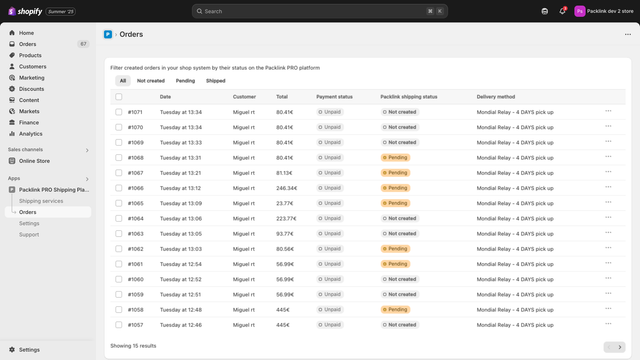Open the order #1065 link
The height and width of the screenshot is (360, 640).
(136, 203)
